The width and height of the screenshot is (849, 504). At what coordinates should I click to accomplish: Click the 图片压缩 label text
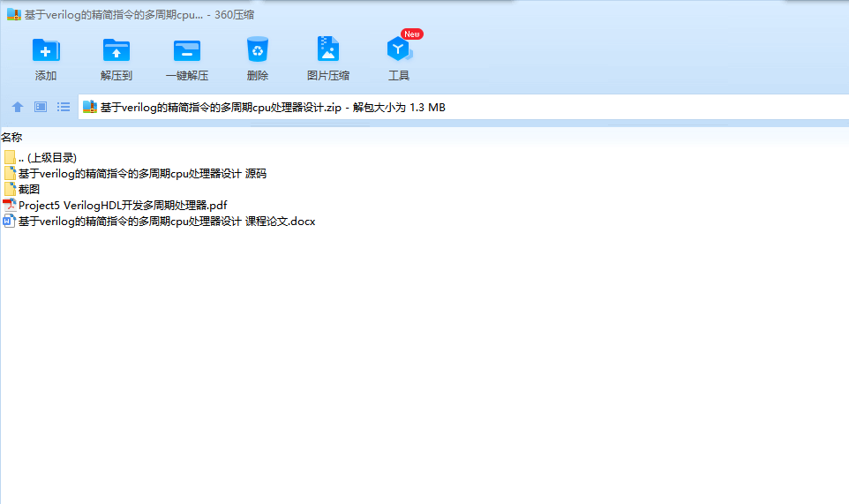328,76
